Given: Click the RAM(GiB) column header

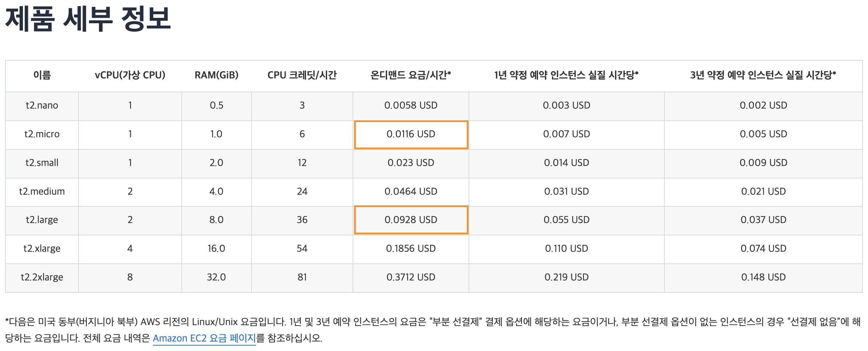Looking at the screenshot, I should click(x=217, y=75).
